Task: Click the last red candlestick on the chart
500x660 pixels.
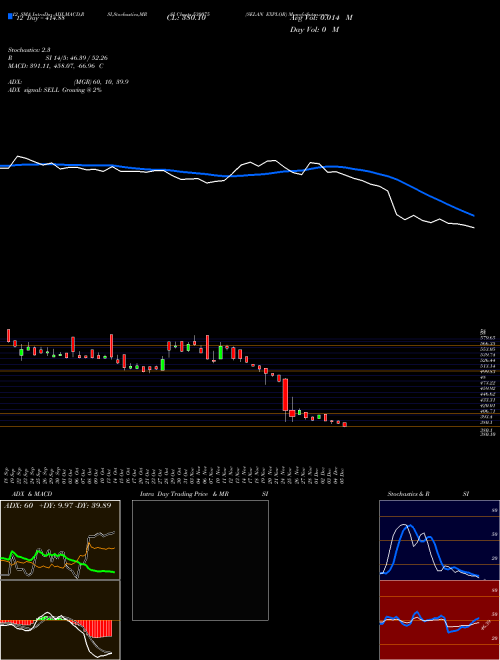Action: tap(345, 425)
